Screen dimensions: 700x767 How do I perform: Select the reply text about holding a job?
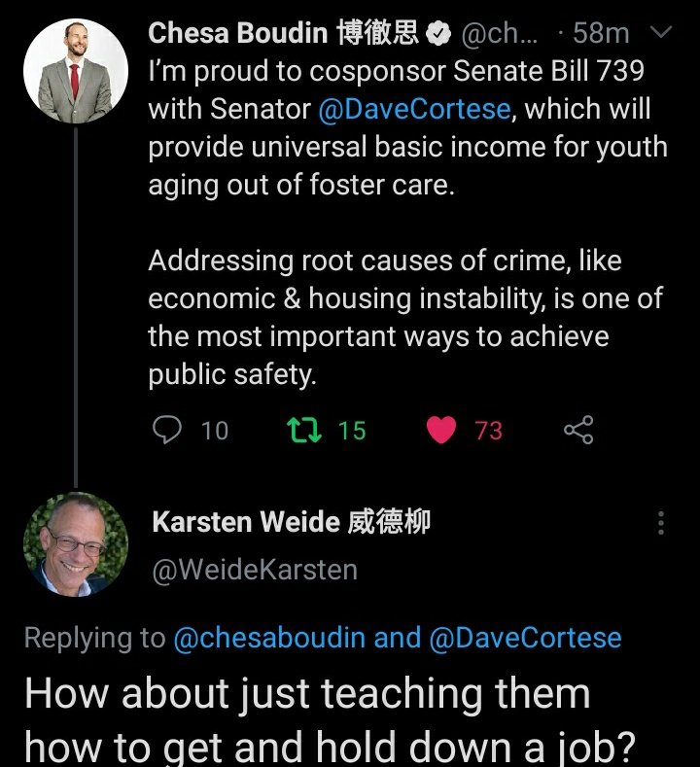tap(331, 720)
